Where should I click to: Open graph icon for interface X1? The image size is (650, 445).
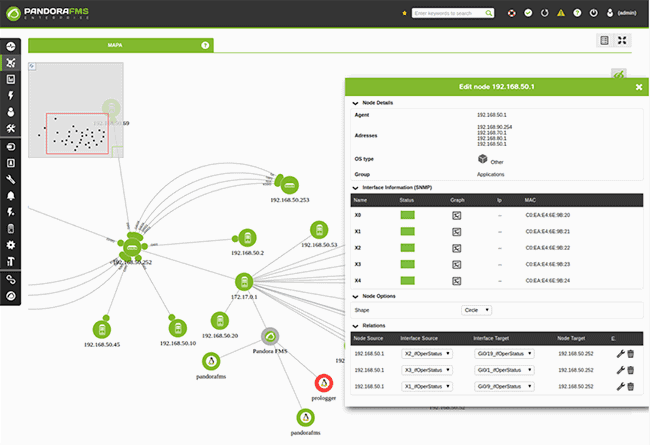[x=456, y=232]
